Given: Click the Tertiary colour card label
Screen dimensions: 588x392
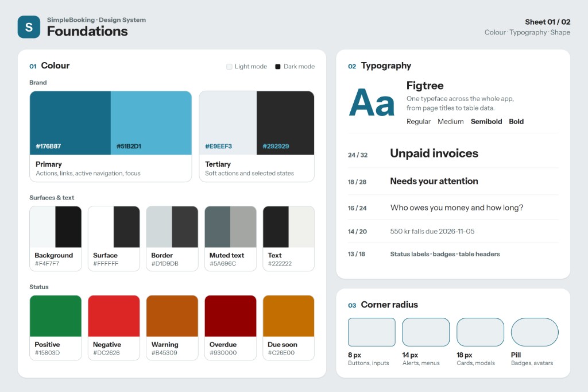Looking at the screenshot, I should [218, 164].
